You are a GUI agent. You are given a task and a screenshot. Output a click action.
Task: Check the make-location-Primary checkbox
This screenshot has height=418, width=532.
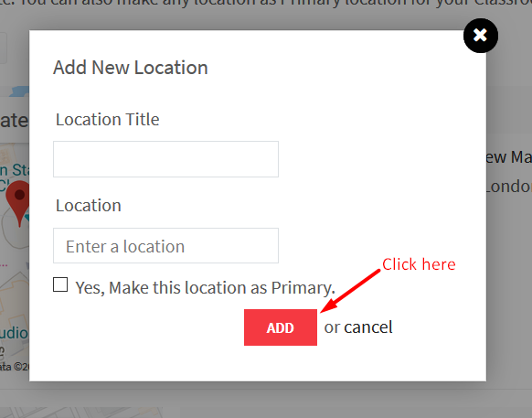click(x=60, y=284)
